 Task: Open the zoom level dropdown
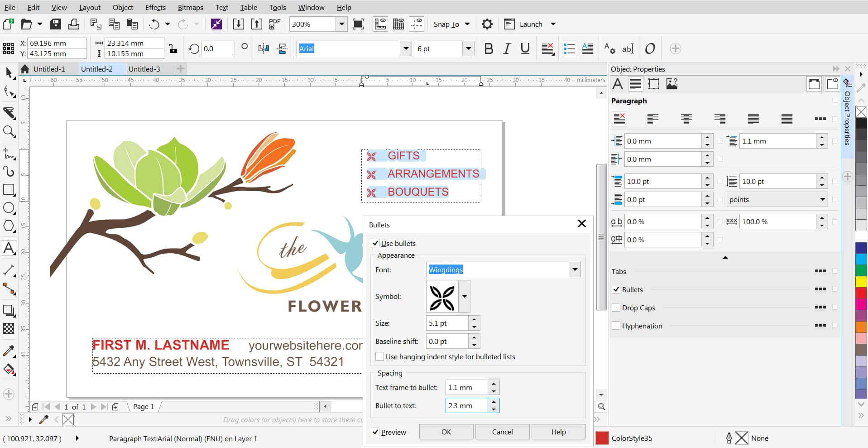coord(341,24)
